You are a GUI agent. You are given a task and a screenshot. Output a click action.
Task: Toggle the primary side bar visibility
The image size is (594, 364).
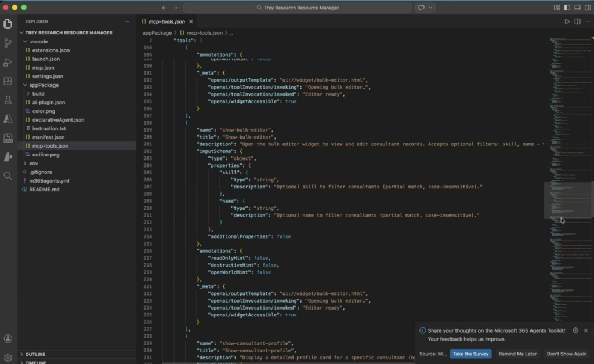click(567, 8)
